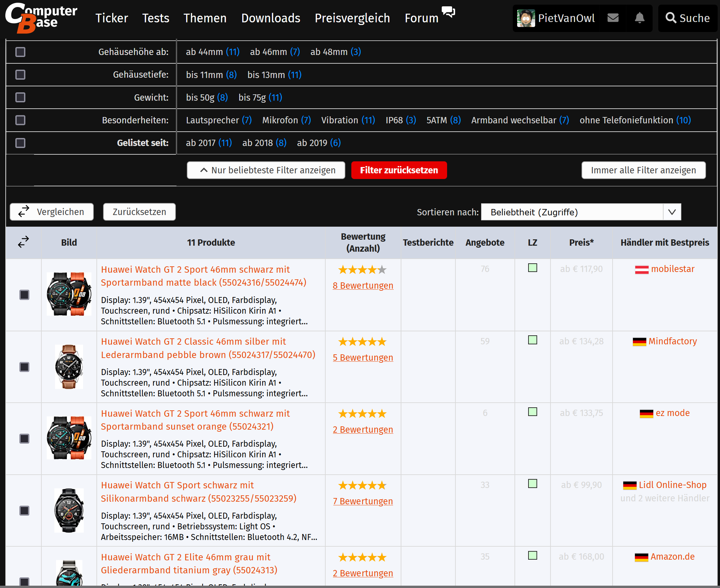Viewport: 720px width, 588px height.
Task: Go to the Downloads menu item
Action: [271, 18]
